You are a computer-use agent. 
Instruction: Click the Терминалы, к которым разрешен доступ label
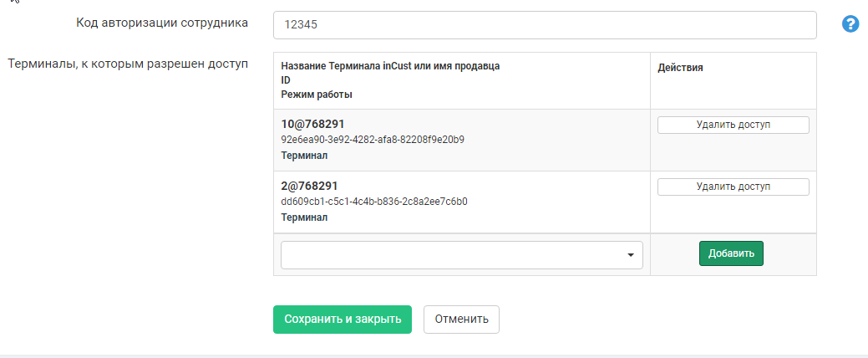127,64
